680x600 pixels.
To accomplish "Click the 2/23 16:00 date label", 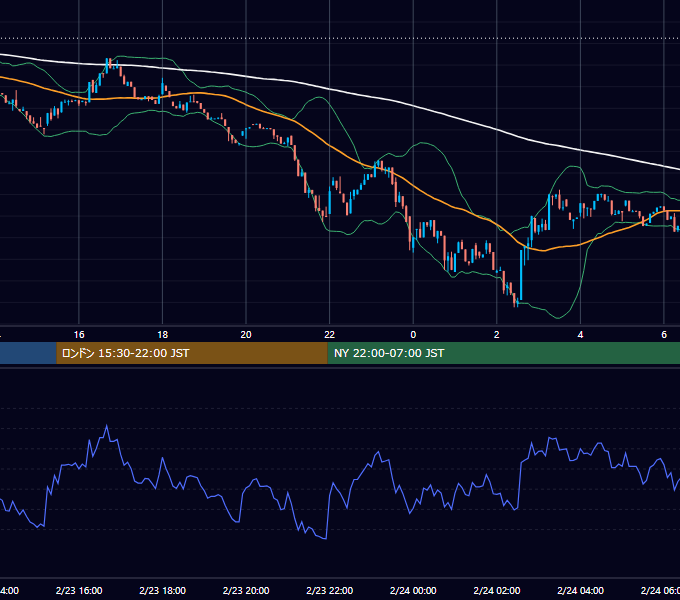I will coord(79,590).
